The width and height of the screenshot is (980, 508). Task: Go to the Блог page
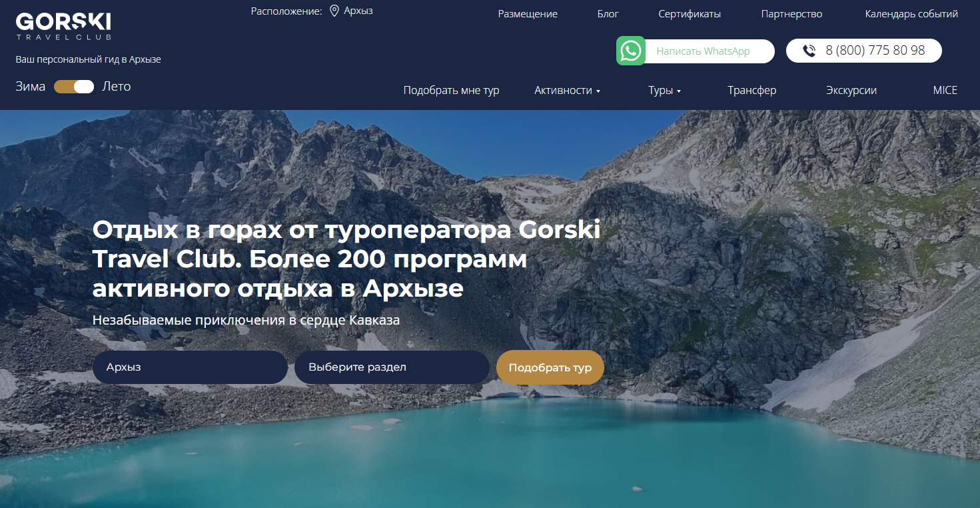tap(608, 14)
